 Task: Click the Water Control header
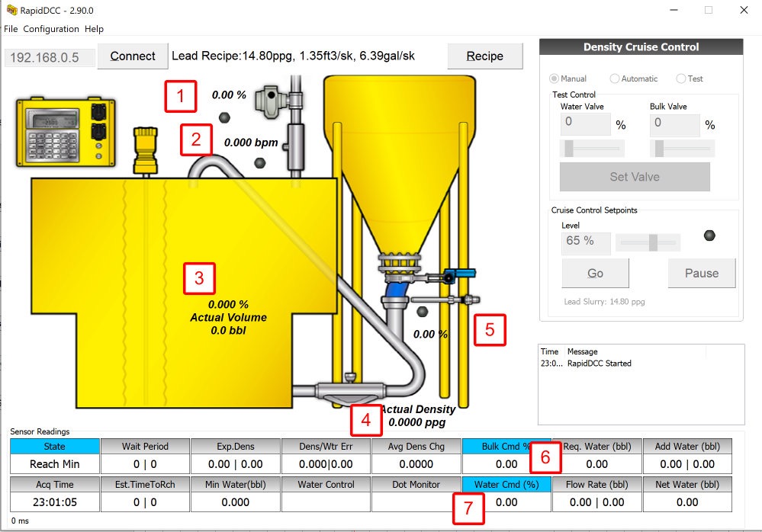(326, 484)
